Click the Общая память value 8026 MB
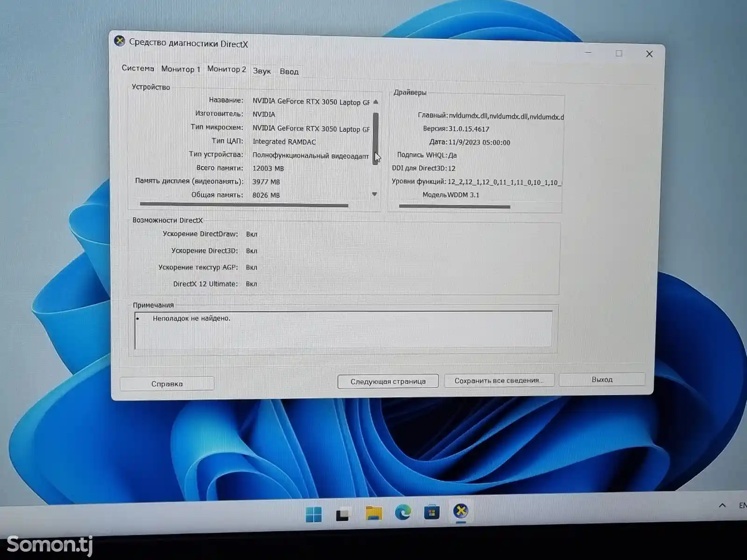 pos(266,196)
